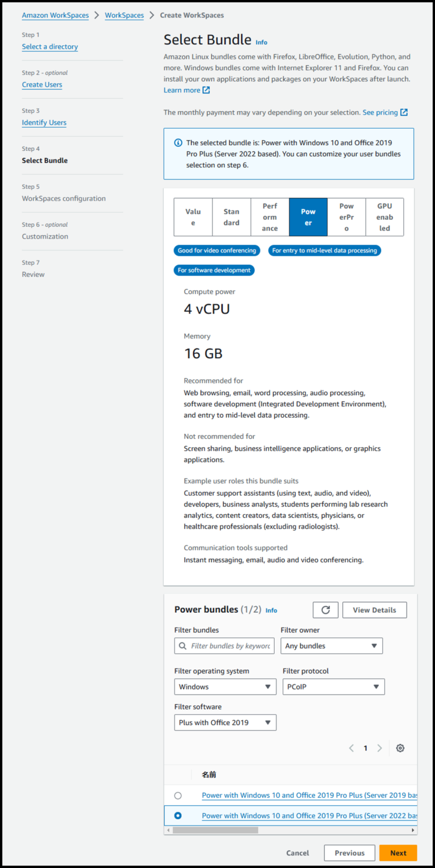Screen dimensions: 435x868
Task: Click page number 1 in pagination
Action: point(365,748)
